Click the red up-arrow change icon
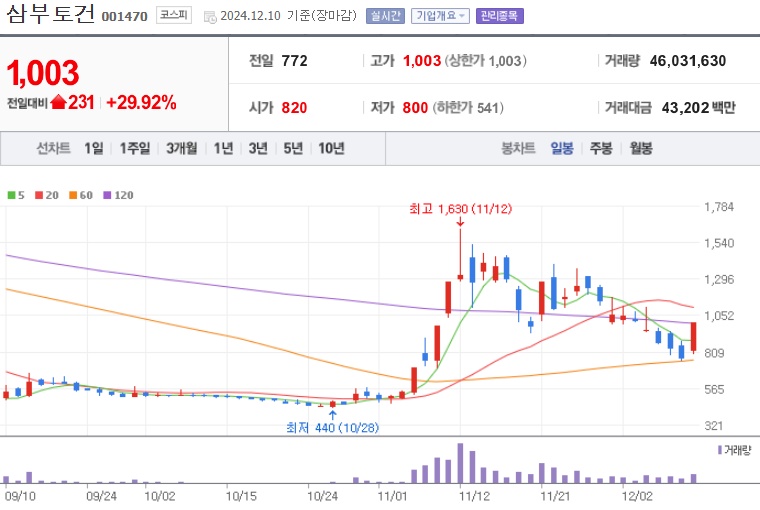This screenshot has width=760, height=510. 58,102
